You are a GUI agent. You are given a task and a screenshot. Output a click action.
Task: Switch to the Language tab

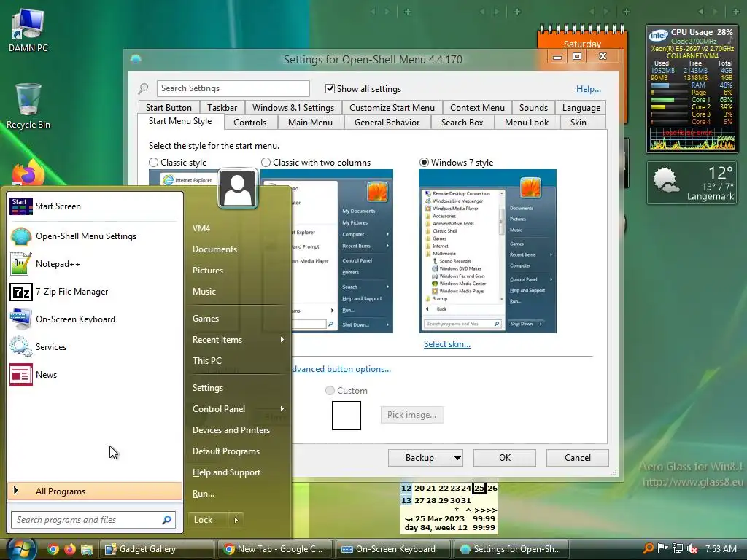581,108
